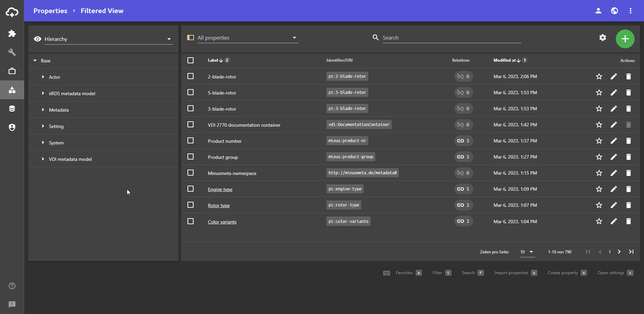
Task: Open the three-dot more menu
Action: pos(631,11)
